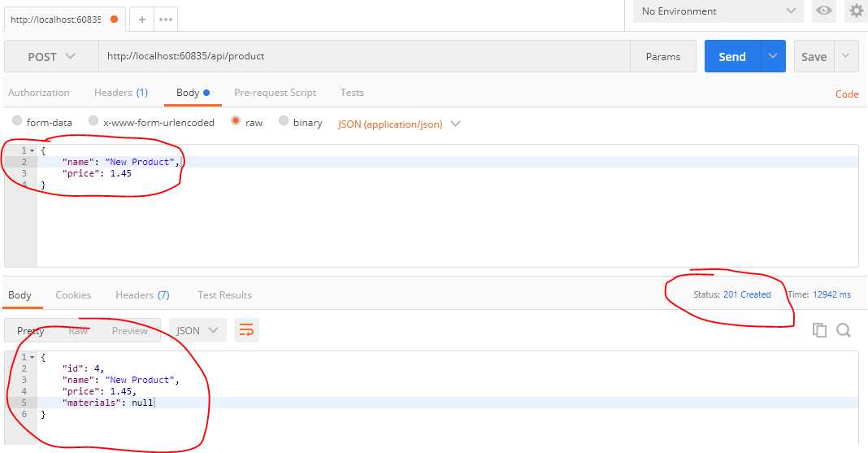Collapse the response JSON at line 1
Image resolution: width=868 pixels, height=453 pixels.
[x=33, y=357]
